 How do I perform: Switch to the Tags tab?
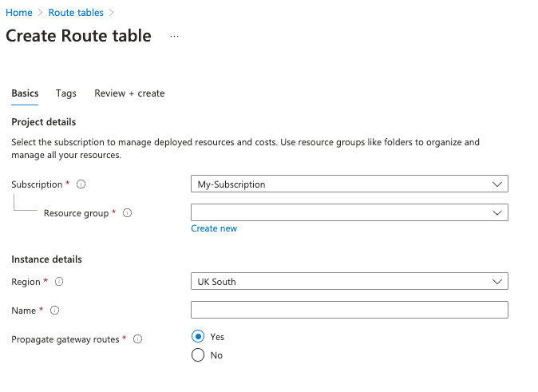pyautogui.click(x=66, y=93)
